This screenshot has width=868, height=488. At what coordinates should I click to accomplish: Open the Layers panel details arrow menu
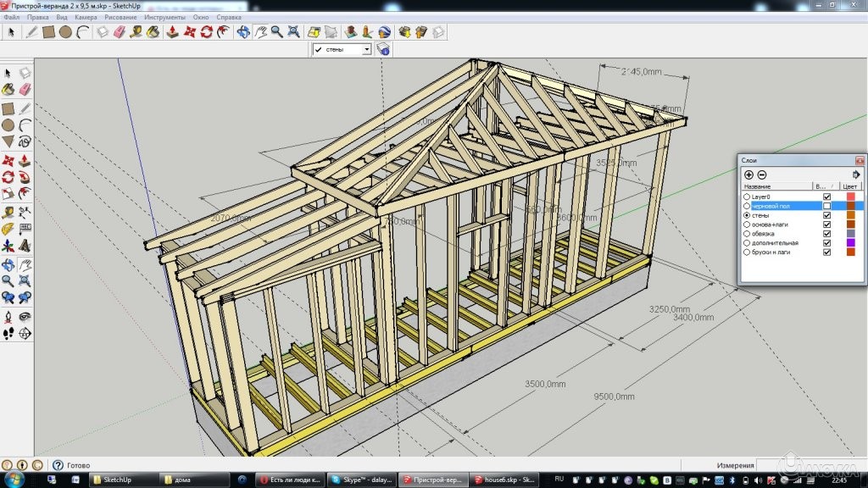pos(856,174)
